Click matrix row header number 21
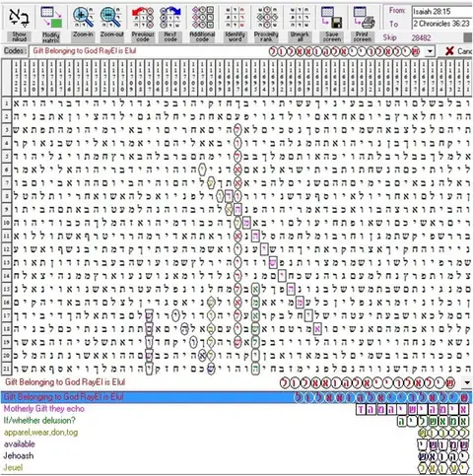This screenshot has width=473, height=476. pos(7,369)
